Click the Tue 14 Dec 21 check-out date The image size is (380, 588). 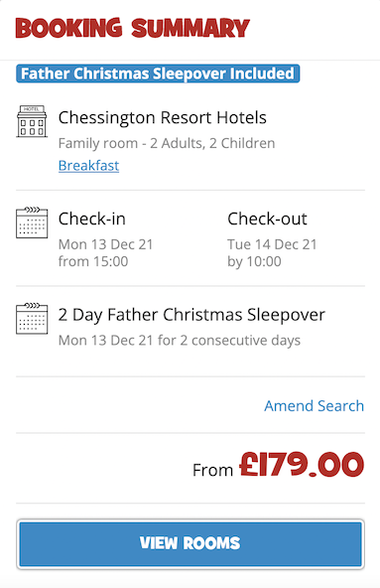(272, 244)
